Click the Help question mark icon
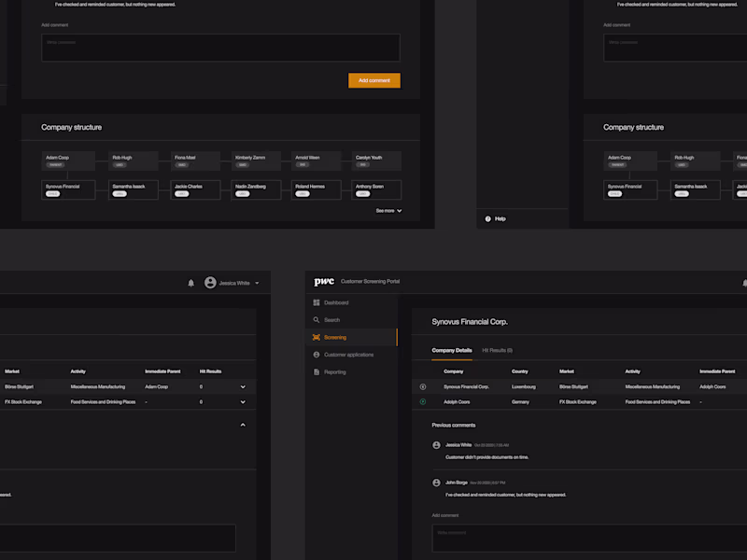This screenshot has height=560, width=747. (487, 219)
